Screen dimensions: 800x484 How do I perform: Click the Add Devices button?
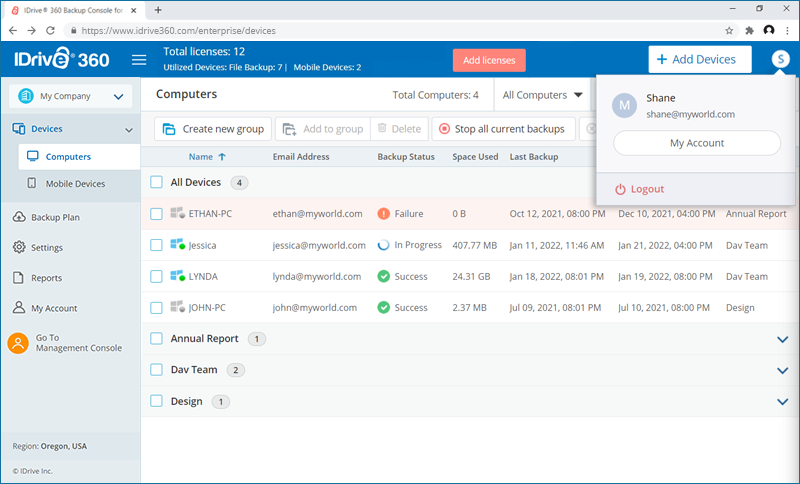pos(699,59)
